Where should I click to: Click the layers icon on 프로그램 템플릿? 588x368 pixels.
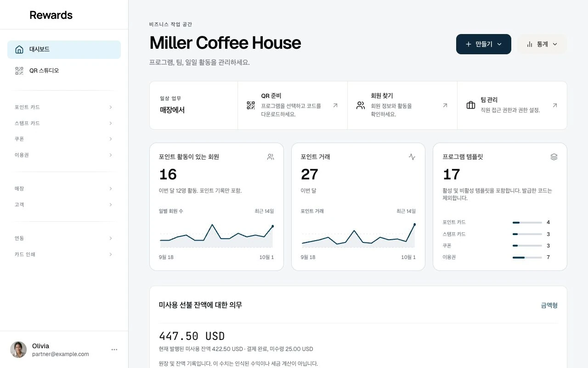(554, 157)
